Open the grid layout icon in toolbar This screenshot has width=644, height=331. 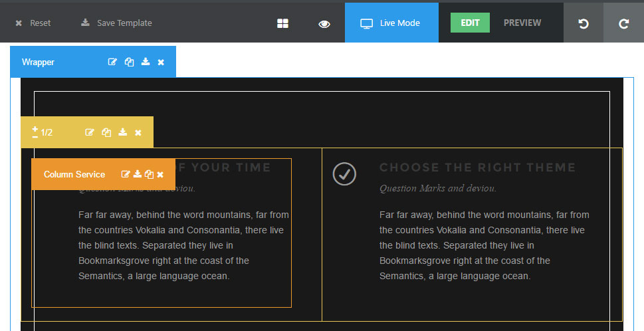click(x=282, y=23)
